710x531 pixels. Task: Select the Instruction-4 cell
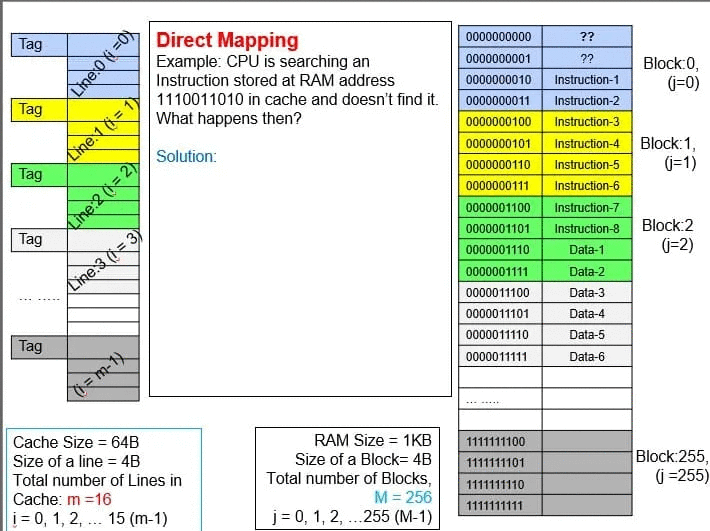(x=587, y=144)
